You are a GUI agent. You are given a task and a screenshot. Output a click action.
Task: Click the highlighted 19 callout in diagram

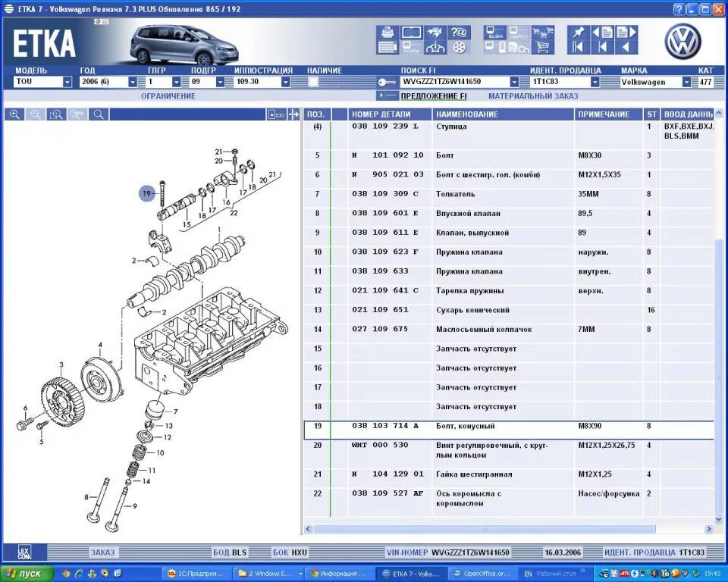coord(146,193)
